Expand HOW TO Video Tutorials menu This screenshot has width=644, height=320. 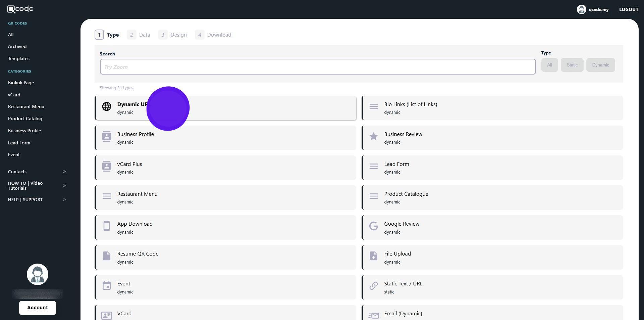[x=37, y=186]
